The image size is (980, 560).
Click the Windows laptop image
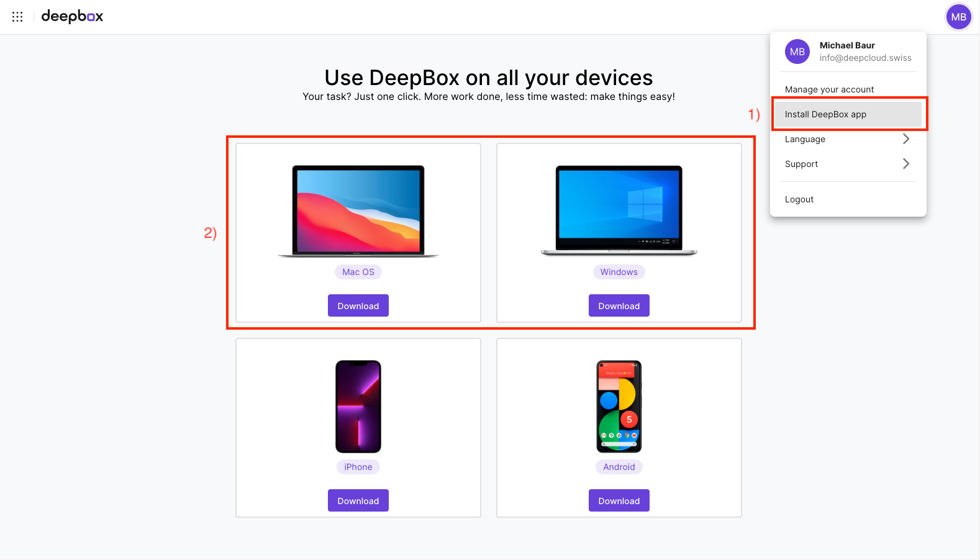coord(619,211)
